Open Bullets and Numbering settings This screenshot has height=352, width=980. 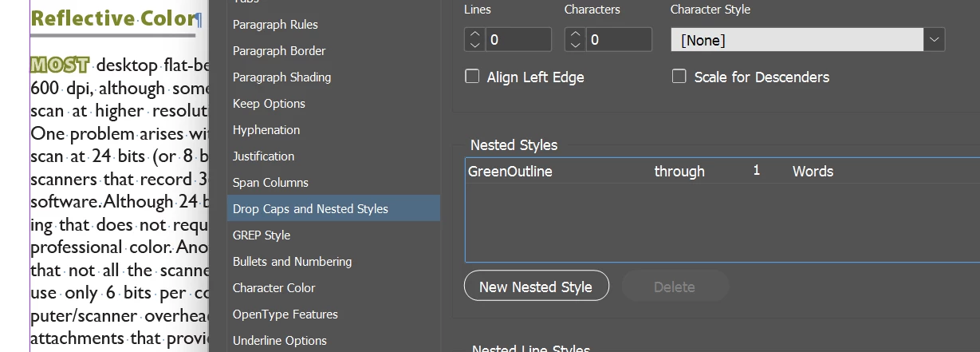point(292,262)
